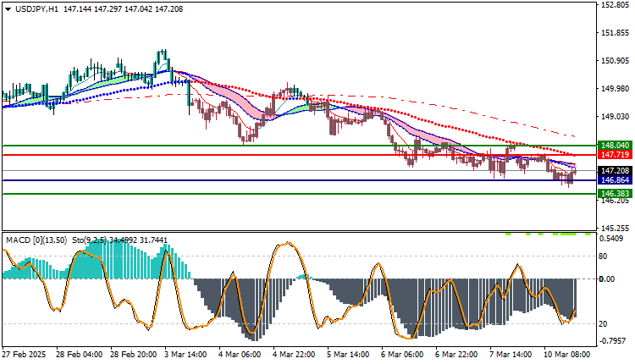Select the -0.7957 indicator scale value
This screenshot has height=364, width=635.
(x=614, y=341)
